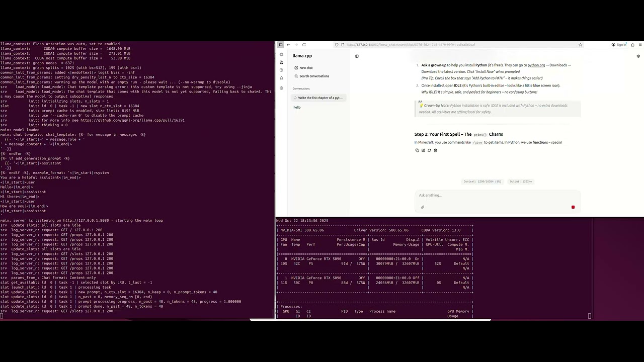The height and width of the screenshot is (362, 644).
Task: Click GPU 1 memory '24036MiB / 32607MiB'
Action: [397, 283]
